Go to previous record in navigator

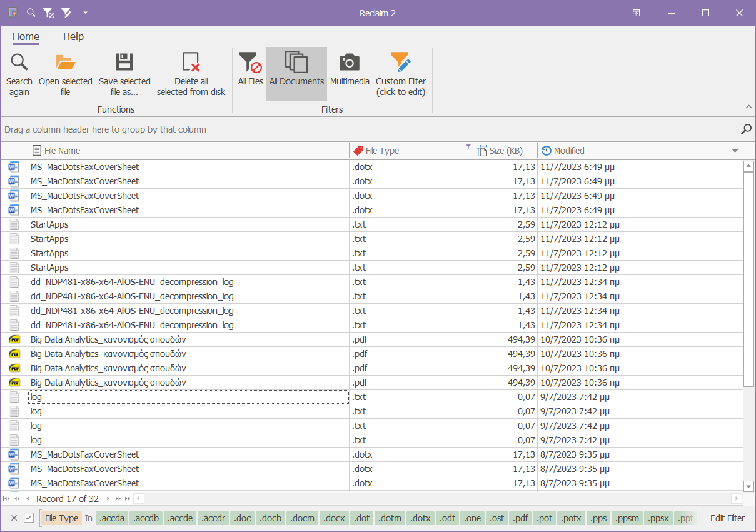pyautogui.click(x=28, y=499)
